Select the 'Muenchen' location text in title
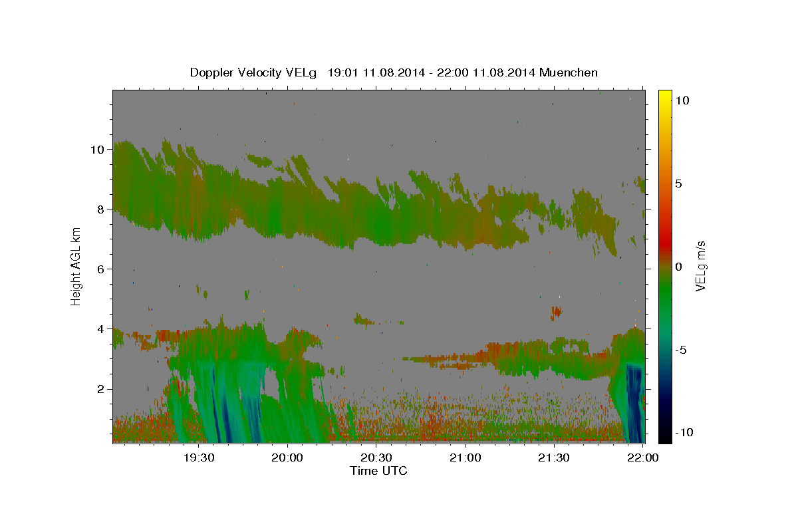The width and height of the screenshot is (798, 532). click(x=569, y=72)
